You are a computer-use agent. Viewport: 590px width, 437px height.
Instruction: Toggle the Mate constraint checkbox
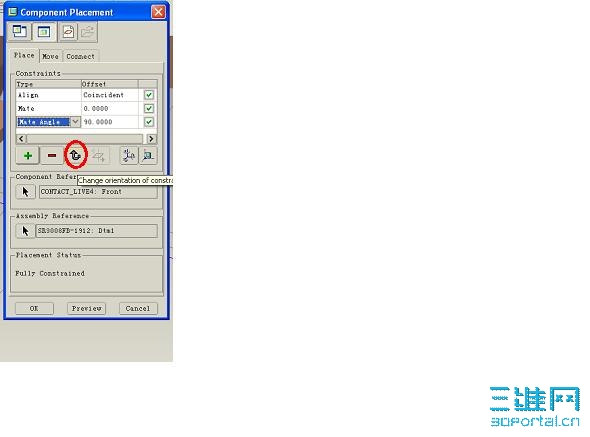(x=149, y=108)
